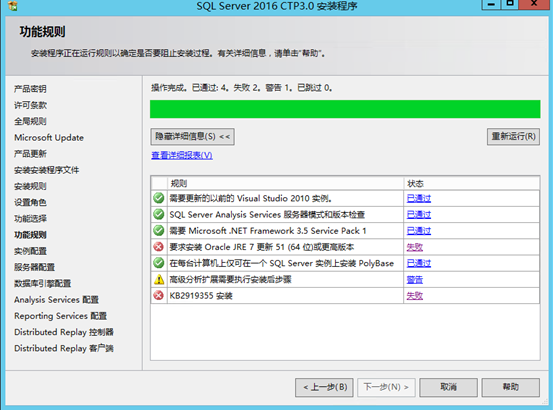Select the 高级分析扩展需要执行安装后步骤 rule text
553x415 pixels.
coord(230,279)
